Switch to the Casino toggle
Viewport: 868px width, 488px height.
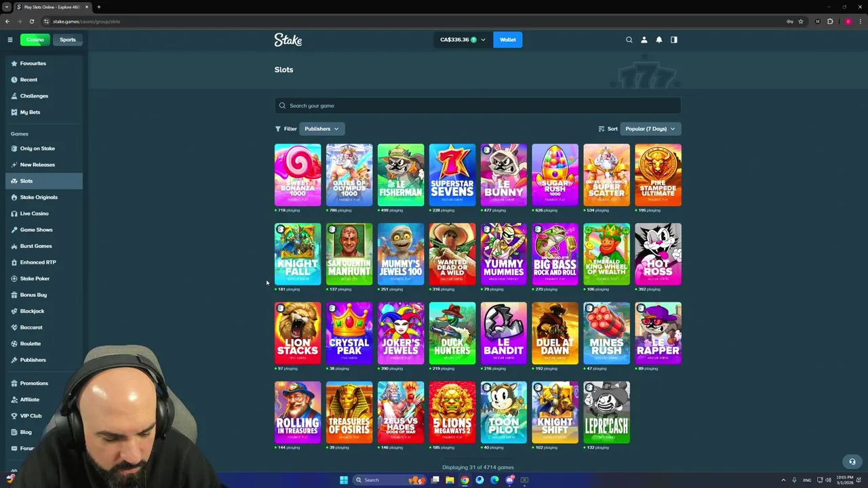(35, 39)
